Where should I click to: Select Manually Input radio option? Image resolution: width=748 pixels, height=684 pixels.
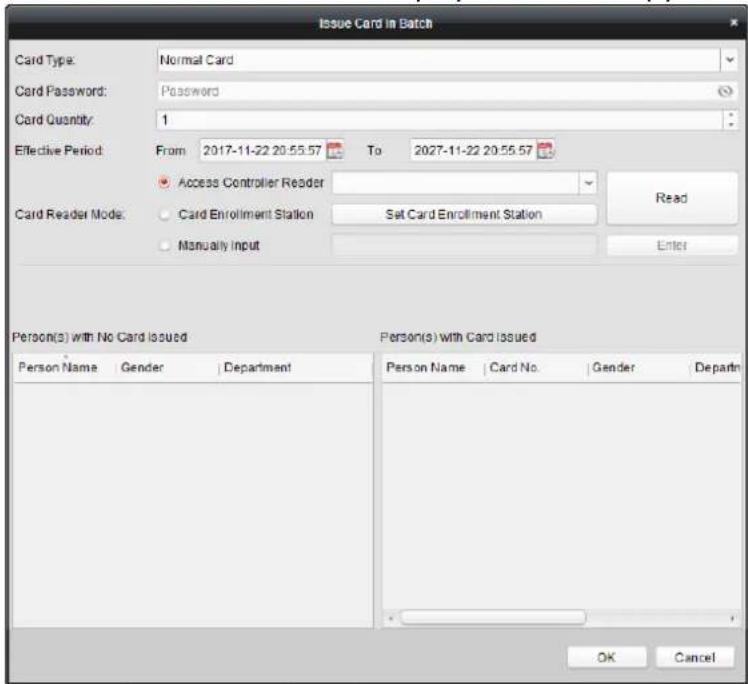coord(164,245)
